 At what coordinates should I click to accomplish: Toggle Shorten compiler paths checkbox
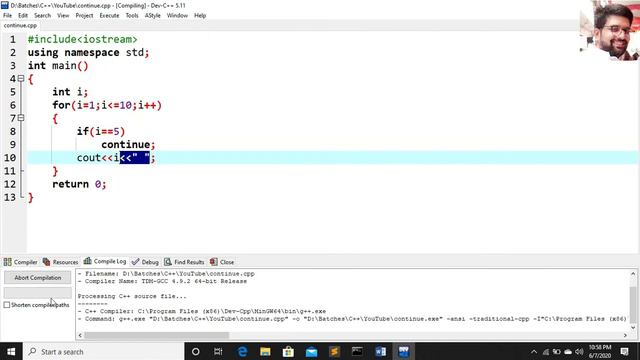[x=7, y=305]
